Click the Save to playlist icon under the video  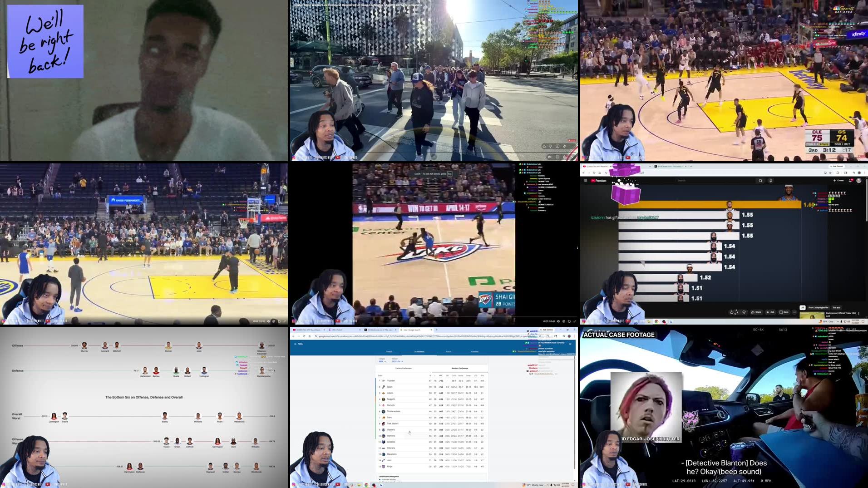click(784, 312)
